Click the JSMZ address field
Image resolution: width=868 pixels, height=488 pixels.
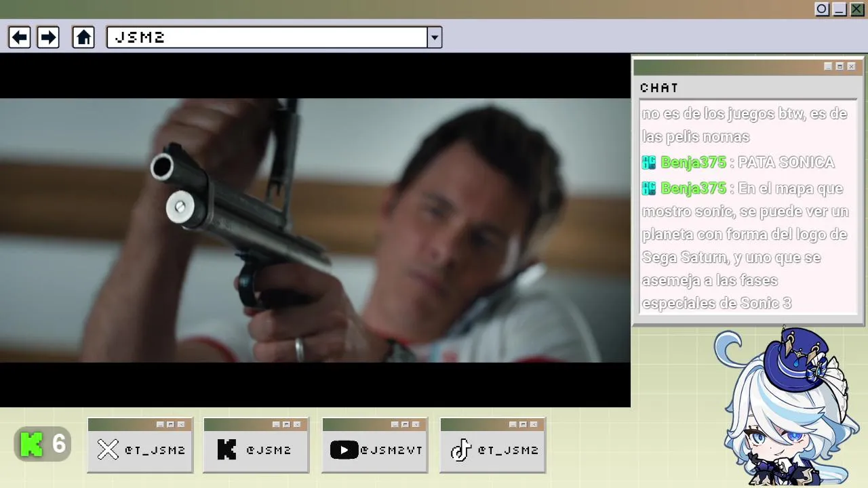[x=267, y=37]
